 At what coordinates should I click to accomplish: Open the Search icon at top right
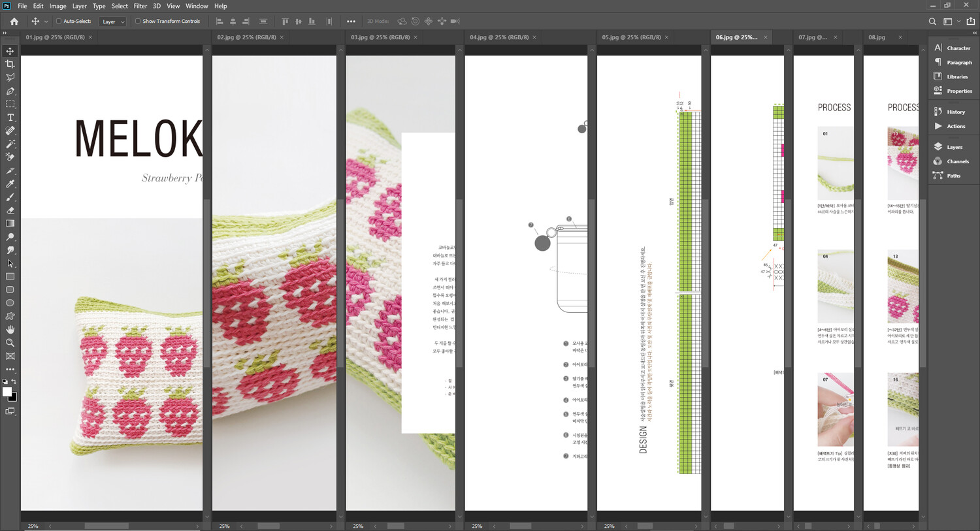[x=932, y=22]
